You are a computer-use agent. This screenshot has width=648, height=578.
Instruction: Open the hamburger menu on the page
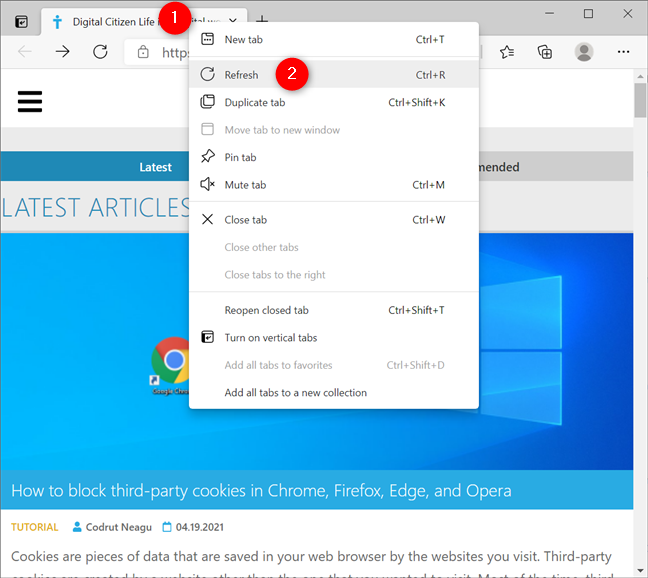coord(30,101)
